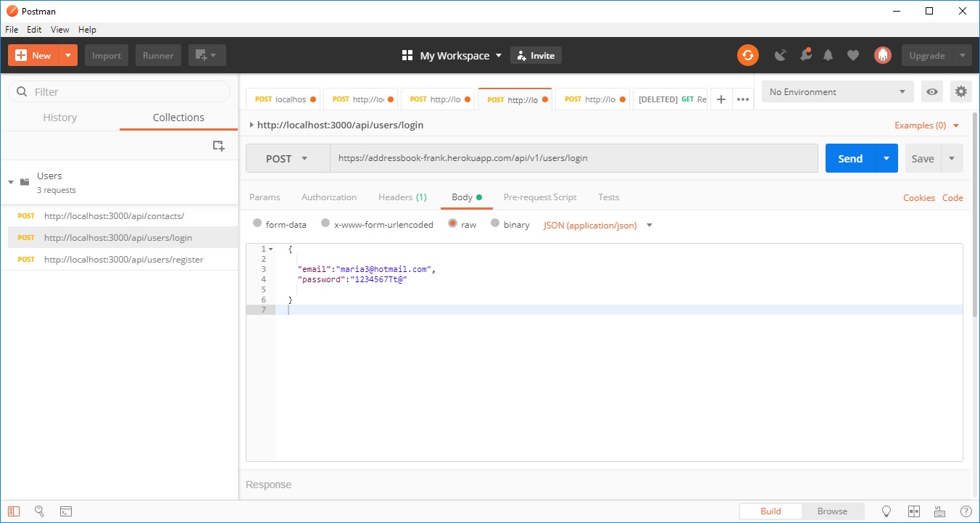
Task: Open manage environments gear icon
Action: pyautogui.click(x=961, y=91)
